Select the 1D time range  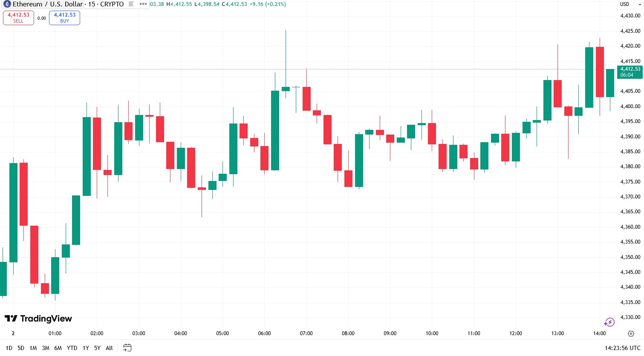(9, 348)
